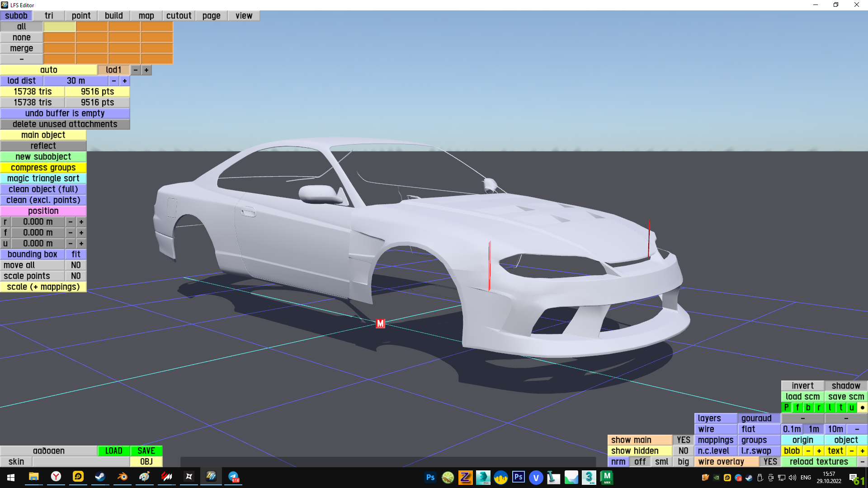
Task: Open the map tab
Action: 146,16
